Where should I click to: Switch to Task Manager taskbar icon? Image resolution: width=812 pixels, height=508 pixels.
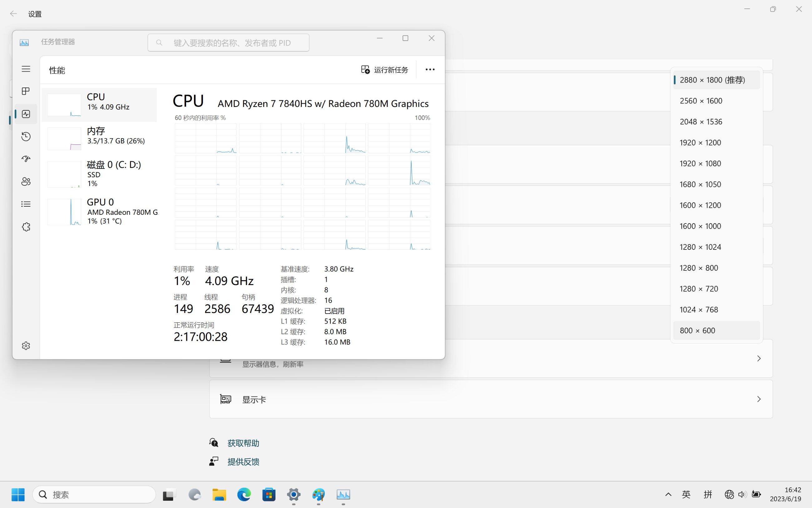click(343, 495)
